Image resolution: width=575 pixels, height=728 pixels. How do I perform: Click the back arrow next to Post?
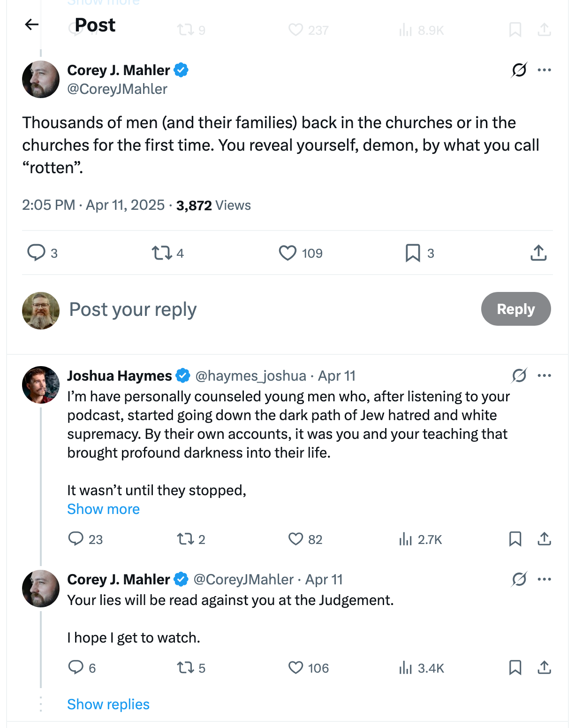pyautogui.click(x=31, y=24)
